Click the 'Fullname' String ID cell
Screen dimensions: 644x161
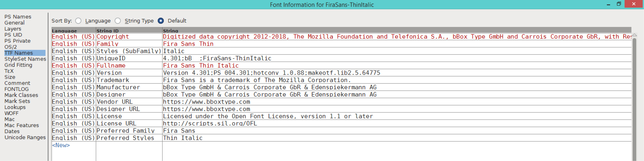click(x=129, y=66)
